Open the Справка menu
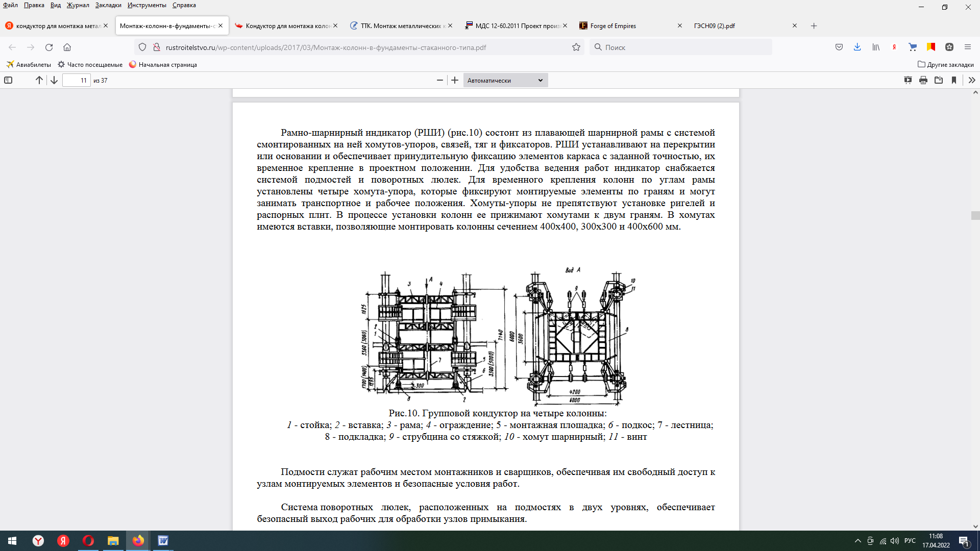 184,5
